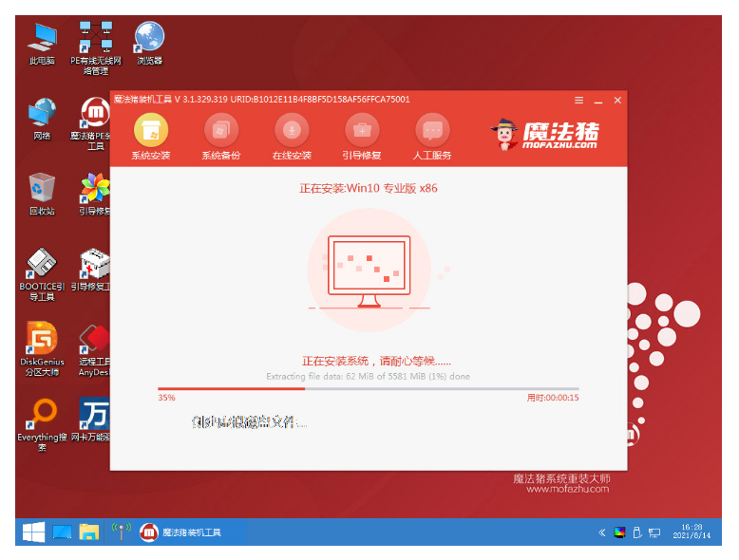
Task: Open the hamburger menu in title bar
Action: click(578, 100)
